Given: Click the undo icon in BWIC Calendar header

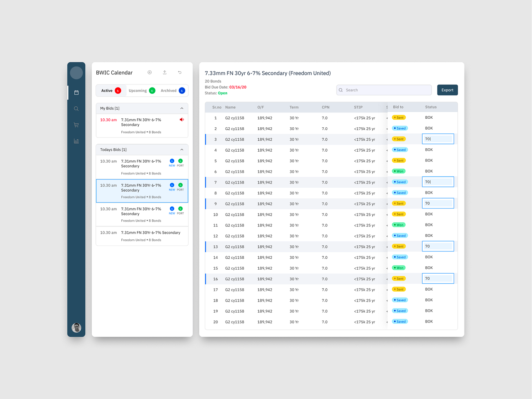Looking at the screenshot, I should tap(180, 72).
